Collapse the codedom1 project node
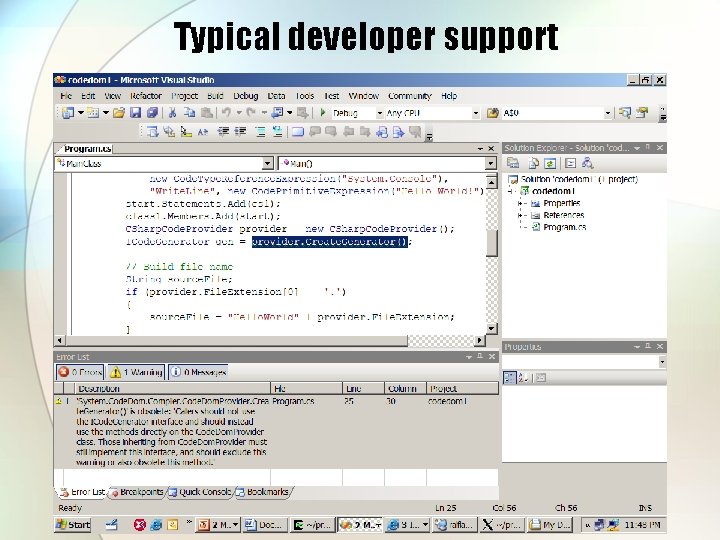 [x=510, y=191]
